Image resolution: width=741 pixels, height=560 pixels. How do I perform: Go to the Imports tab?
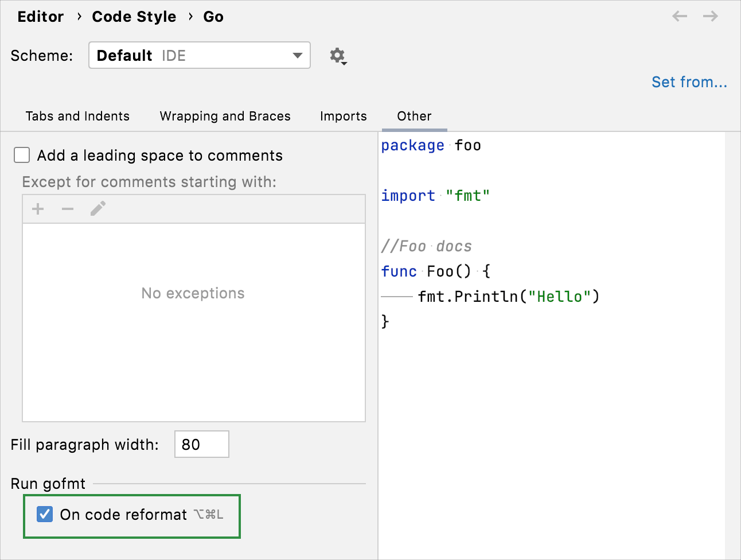(343, 116)
